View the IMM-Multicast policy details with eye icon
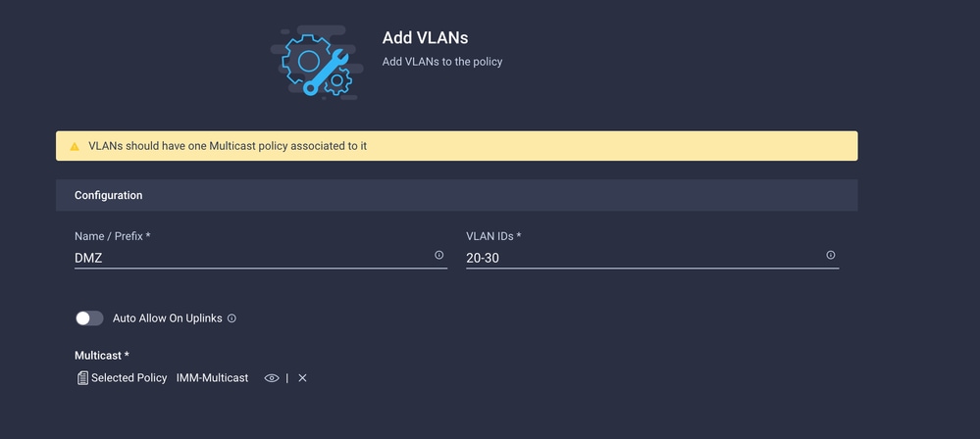 click(x=272, y=378)
